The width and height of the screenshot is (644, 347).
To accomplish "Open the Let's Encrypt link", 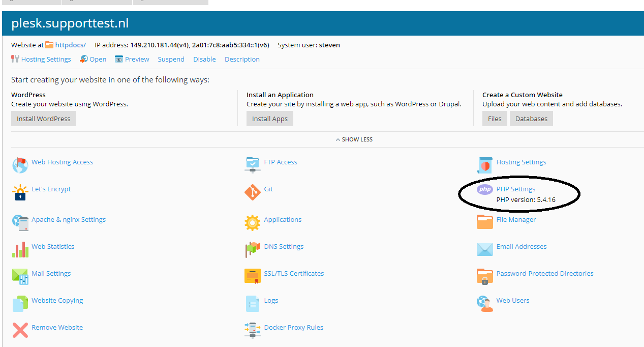I will 51,189.
